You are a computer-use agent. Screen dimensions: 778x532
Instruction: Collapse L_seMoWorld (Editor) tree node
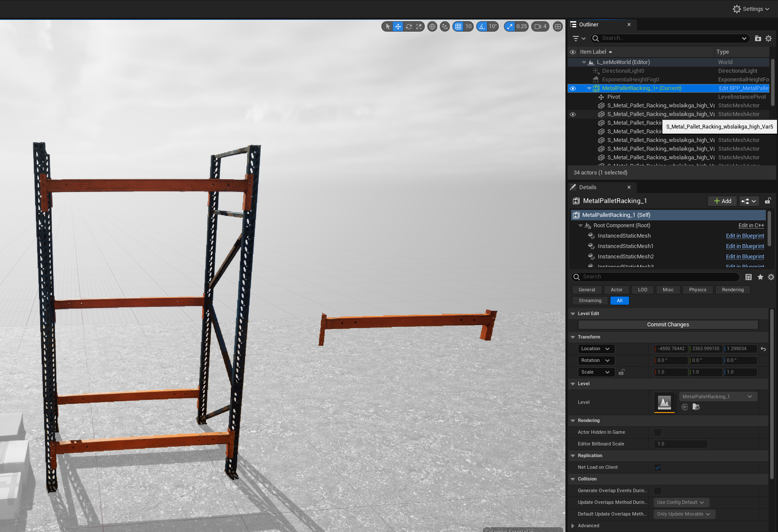(584, 62)
